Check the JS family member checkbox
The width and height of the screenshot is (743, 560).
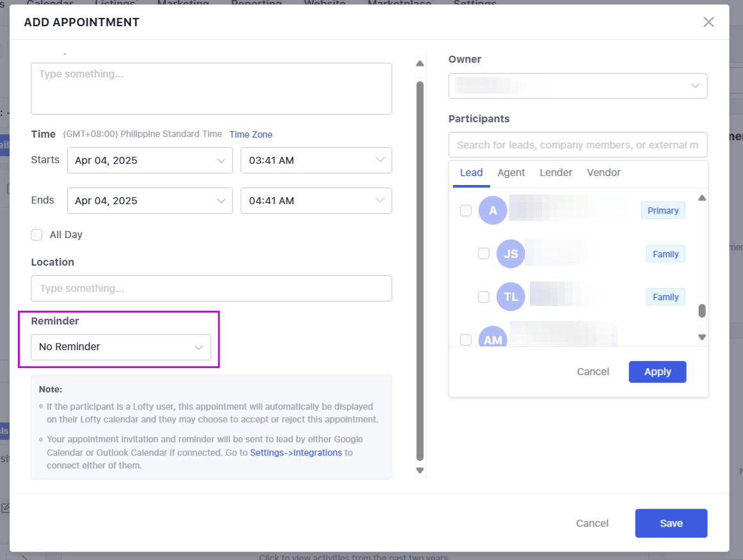484,254
